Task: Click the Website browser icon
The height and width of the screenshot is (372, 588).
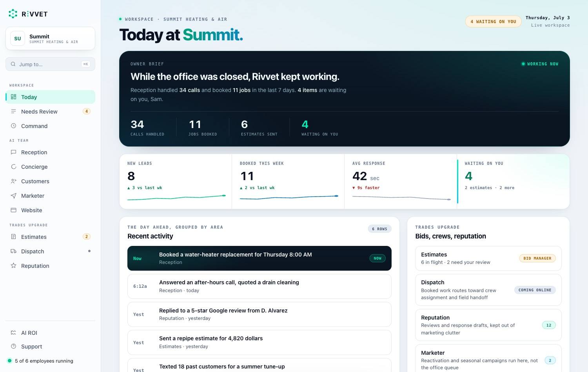Action: (13, 210)
